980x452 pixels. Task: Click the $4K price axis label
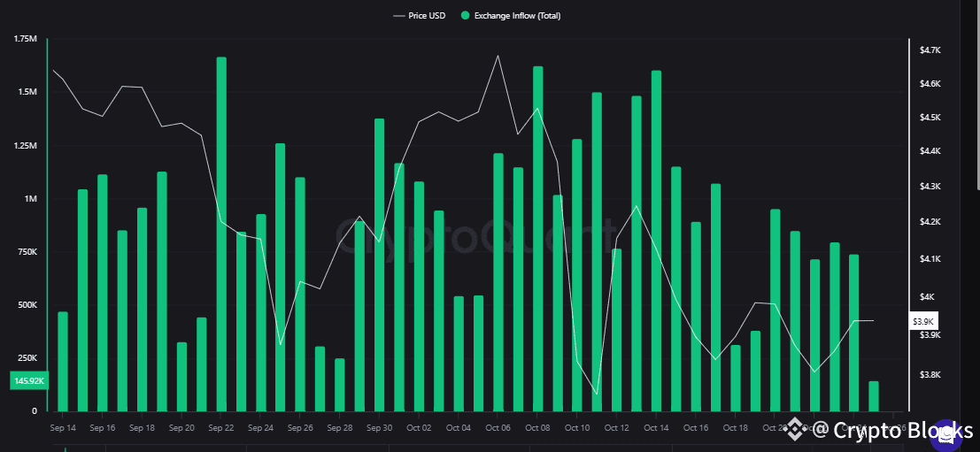pyautogui.click(x=927, y=297)
